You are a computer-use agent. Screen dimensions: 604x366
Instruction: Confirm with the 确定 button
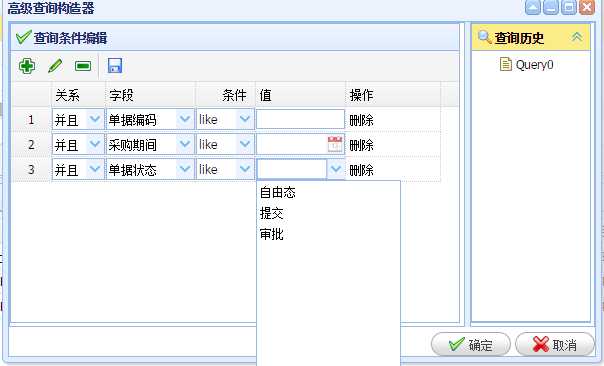[471, 344]
